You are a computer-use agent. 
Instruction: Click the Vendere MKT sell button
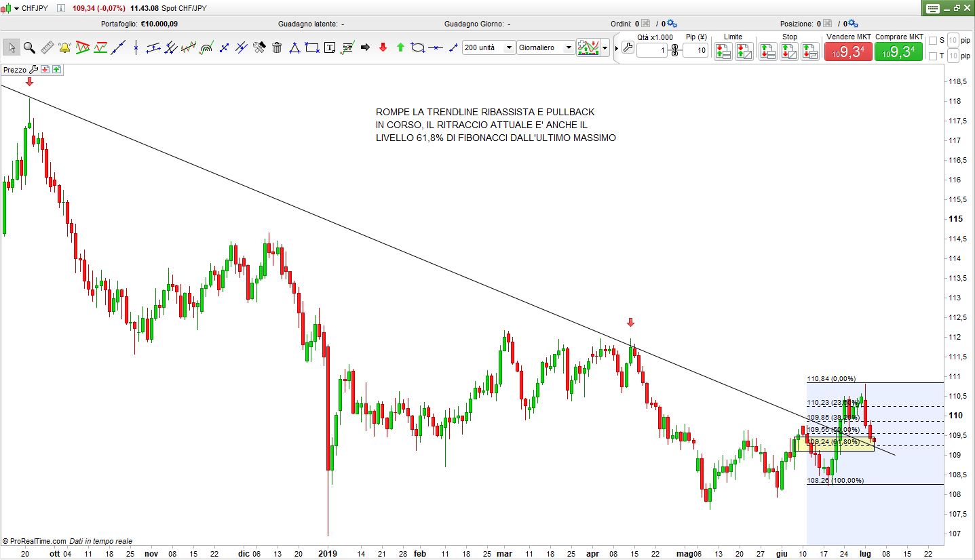tap(847, 52)
